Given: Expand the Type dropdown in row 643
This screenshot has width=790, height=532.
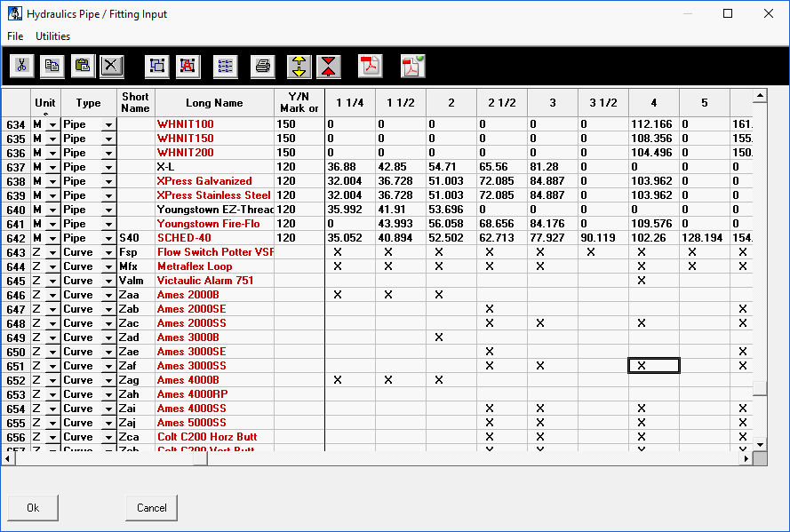Looking at the screenshot, I should (x=108, y=252).
